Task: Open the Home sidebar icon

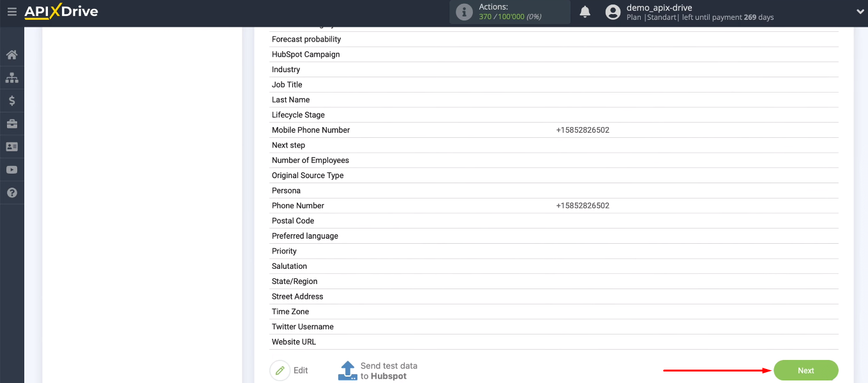Action: pos(11,55)
